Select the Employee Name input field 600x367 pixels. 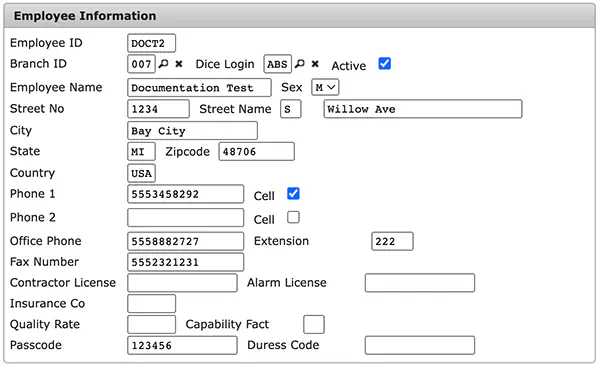pos(199,88)
